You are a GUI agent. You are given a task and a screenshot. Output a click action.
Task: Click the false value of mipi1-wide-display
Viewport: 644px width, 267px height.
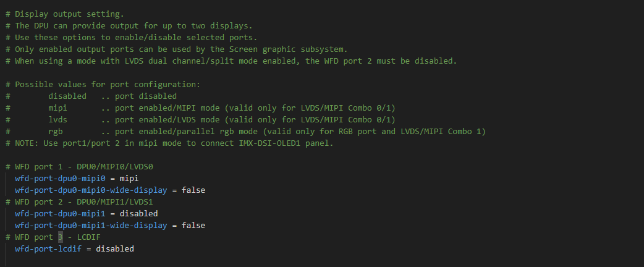(x=193, y=226)
